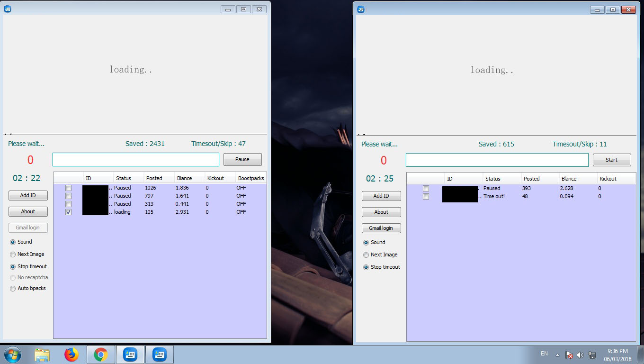Click Gmail login in the right window

tap(381, 228)
